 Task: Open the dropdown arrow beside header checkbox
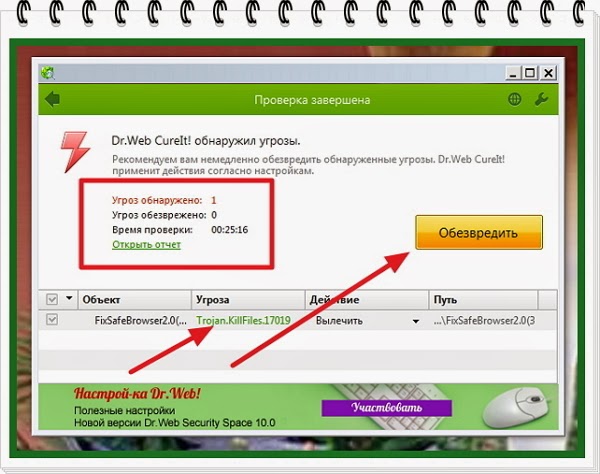(x=69, y=298)
